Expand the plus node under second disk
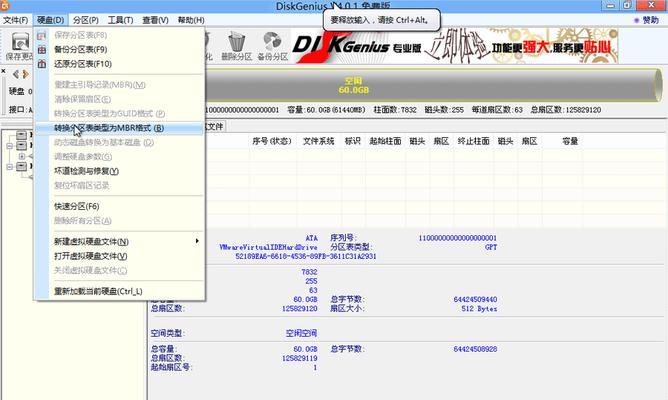This screenshot has width=668, height=400. pos(22,156)
